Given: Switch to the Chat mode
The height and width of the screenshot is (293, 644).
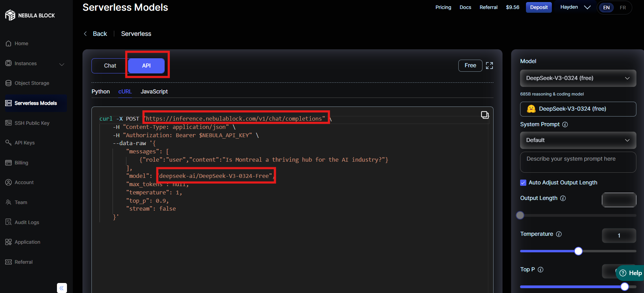Looking at the screenshot, I should 110,65.
